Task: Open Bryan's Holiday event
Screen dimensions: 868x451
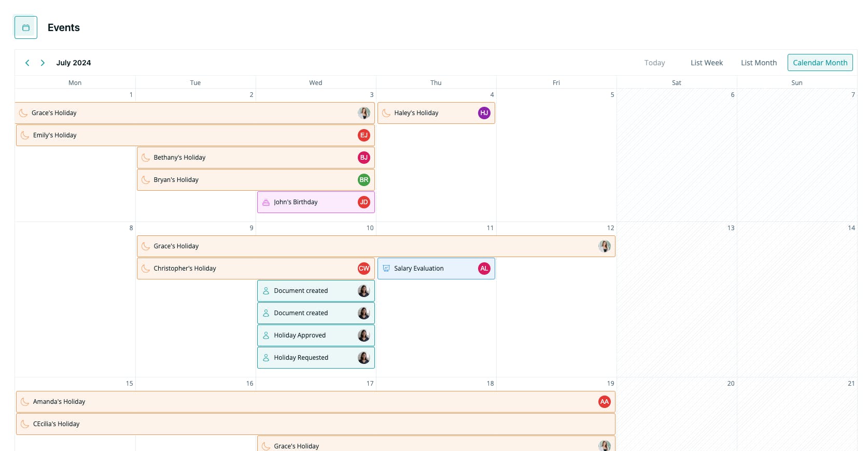Action: coord(256,180)
